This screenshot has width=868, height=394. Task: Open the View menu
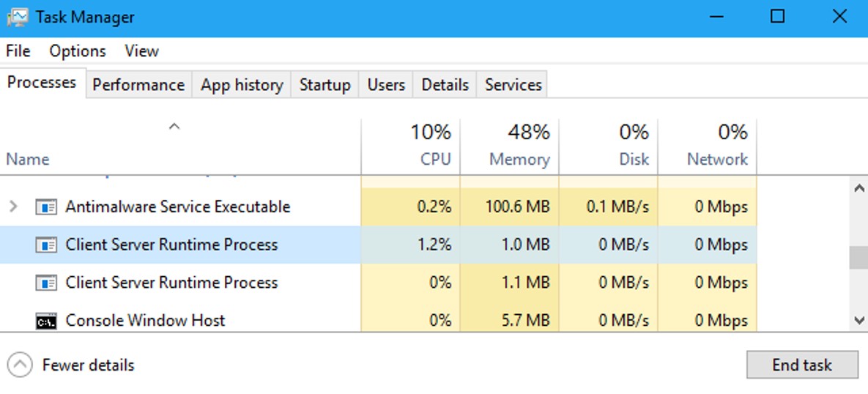[x=141, y=51]
